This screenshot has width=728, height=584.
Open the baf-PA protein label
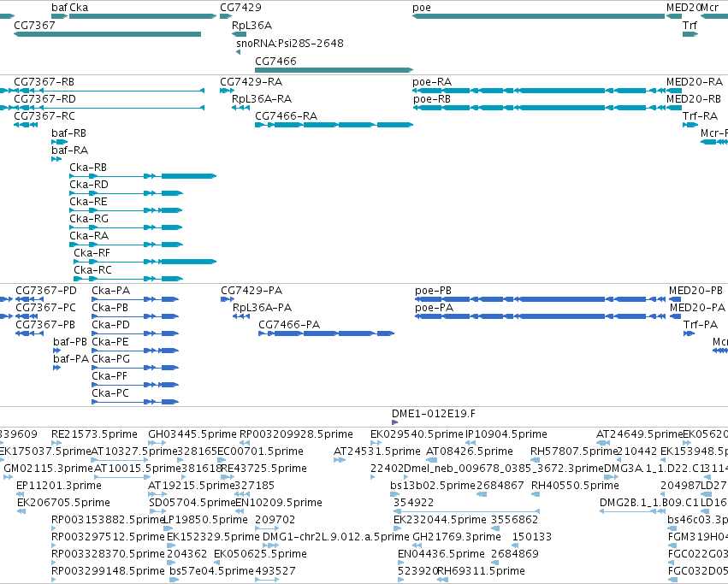(70, 359)
